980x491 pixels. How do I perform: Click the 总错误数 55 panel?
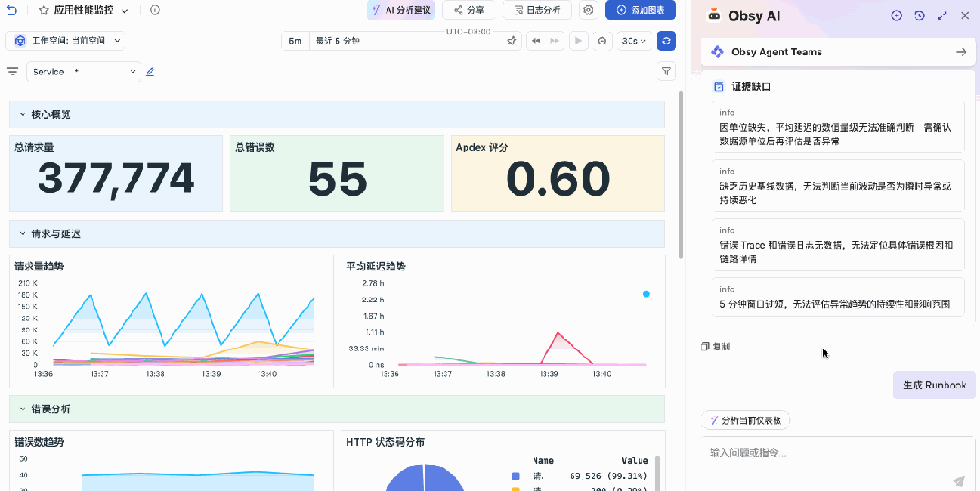[337, 173]
